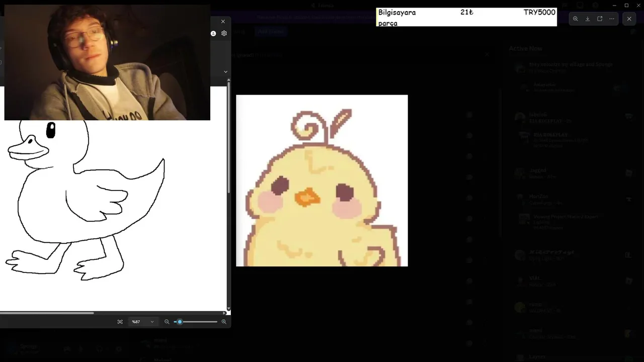Download the previewed duck image

[x=587, y=19]
